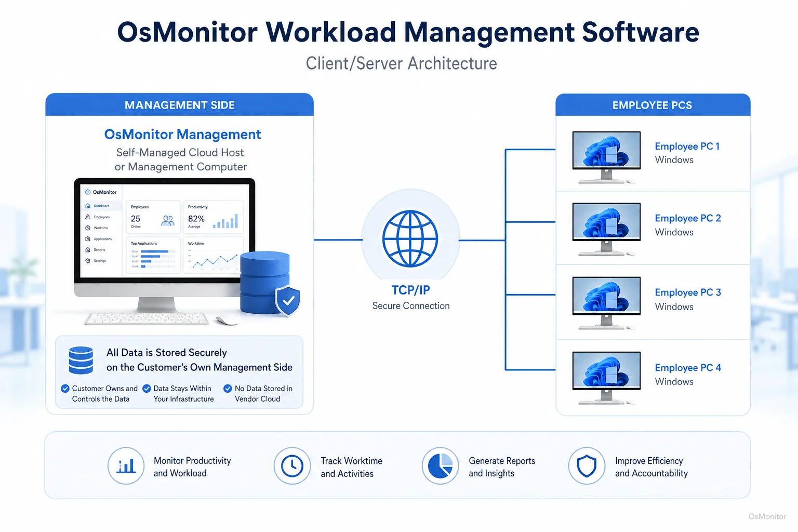Screen dimensions: 798x532
Task: Open Reports in the OsMonitor sidebar
Action: (96, 250)
